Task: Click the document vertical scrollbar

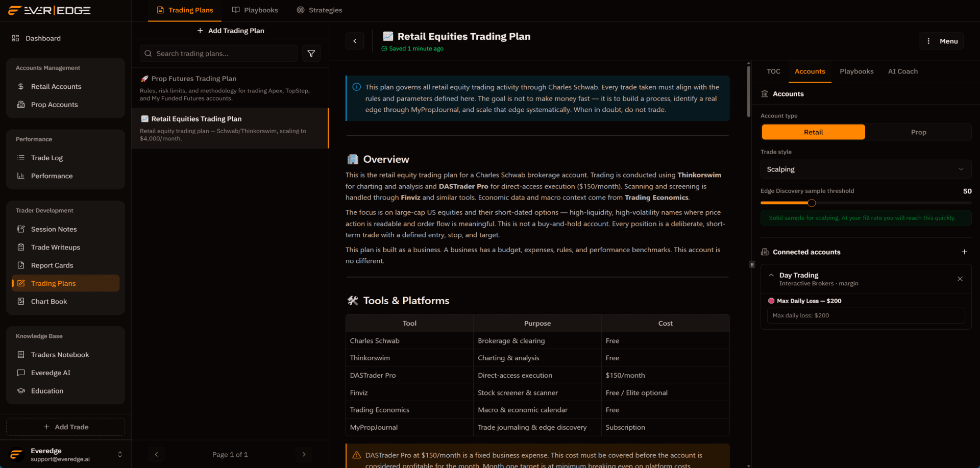Action: pyautogui.click(x=749, y=92)
